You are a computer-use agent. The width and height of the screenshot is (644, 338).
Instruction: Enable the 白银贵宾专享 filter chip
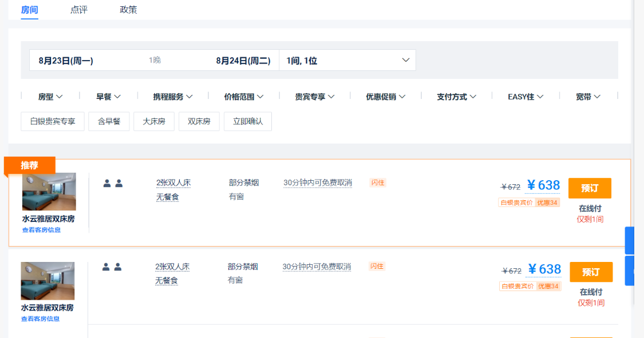[53, 121]
